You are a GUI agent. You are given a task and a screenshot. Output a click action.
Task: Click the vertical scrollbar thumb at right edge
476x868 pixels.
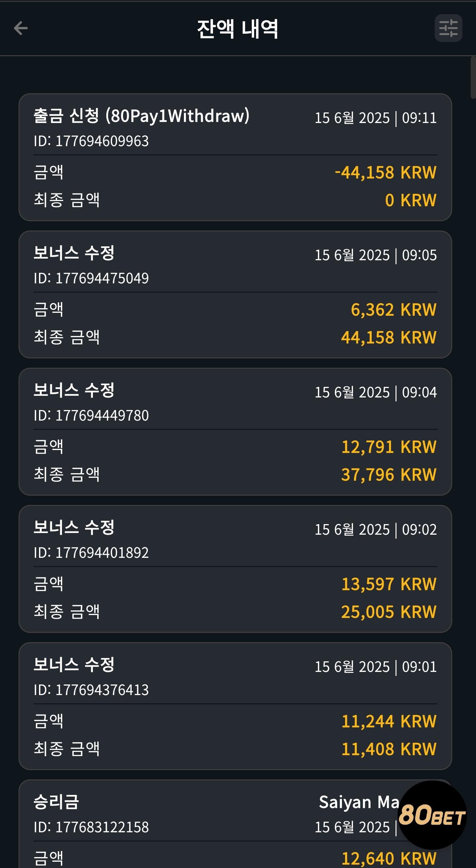(473, 77)
